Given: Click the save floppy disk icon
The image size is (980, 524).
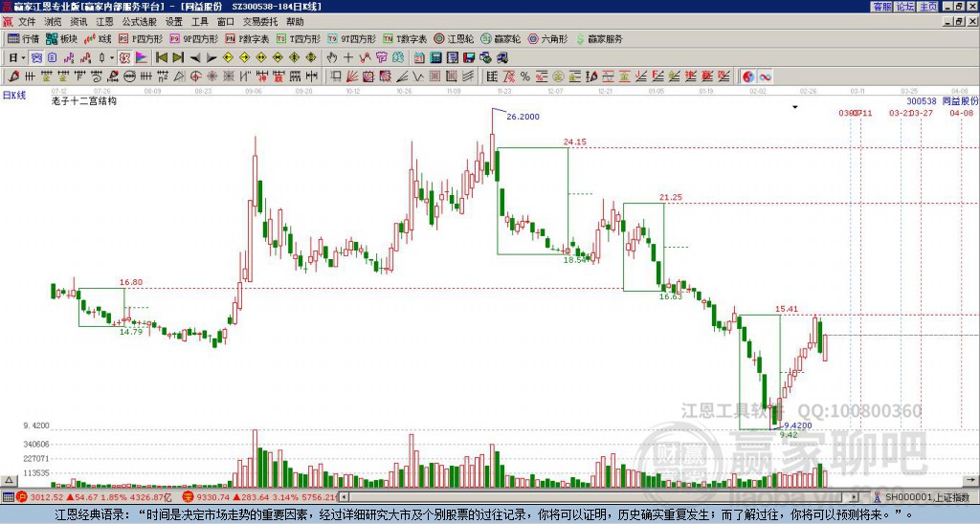Looking at the screenshot, I should [469, 57].
